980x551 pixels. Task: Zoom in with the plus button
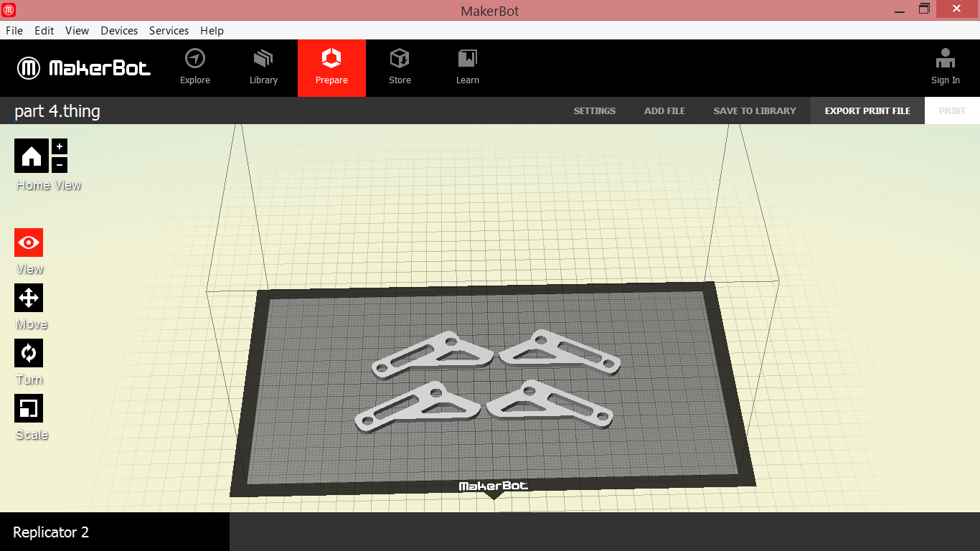(60, 146)
